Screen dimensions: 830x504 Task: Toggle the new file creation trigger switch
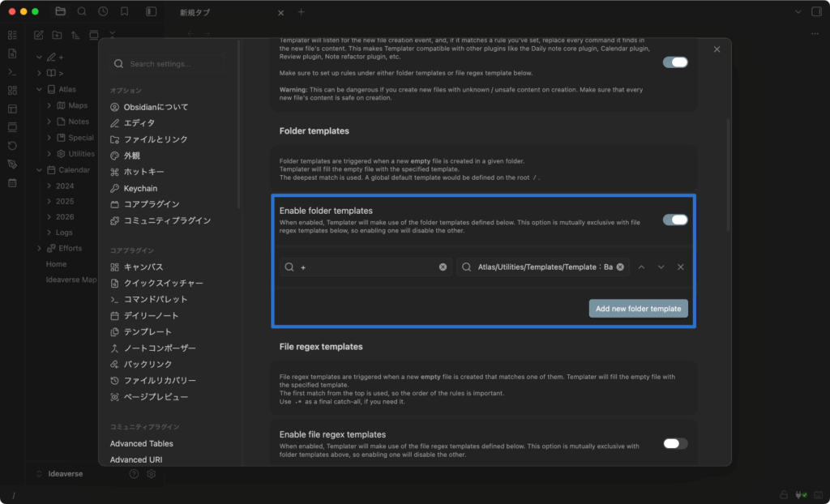coord(674,62)
